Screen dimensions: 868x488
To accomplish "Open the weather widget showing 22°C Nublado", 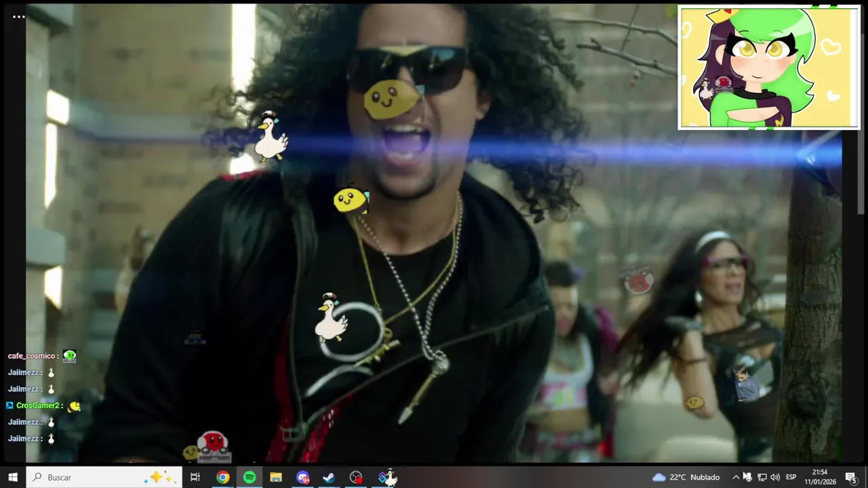I will (x=686, y=477).
